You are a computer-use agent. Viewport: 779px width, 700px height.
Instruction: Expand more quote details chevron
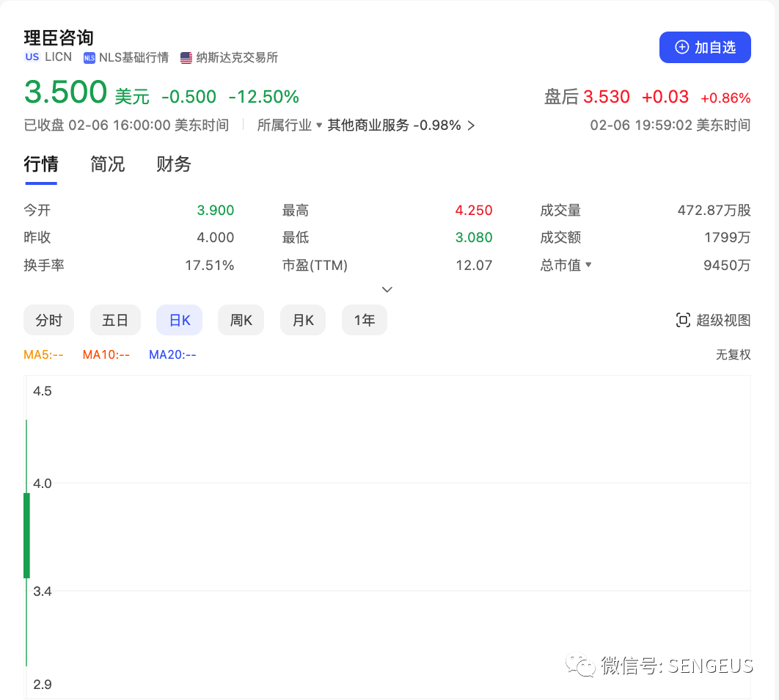pyautogui.click(x=387, y=289)
